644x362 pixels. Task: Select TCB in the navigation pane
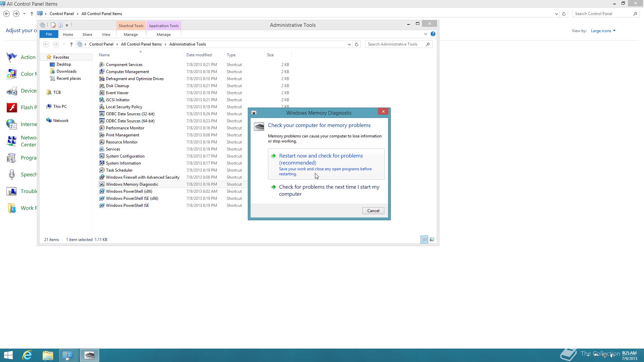pyautogui.click(x=57, y=93)
